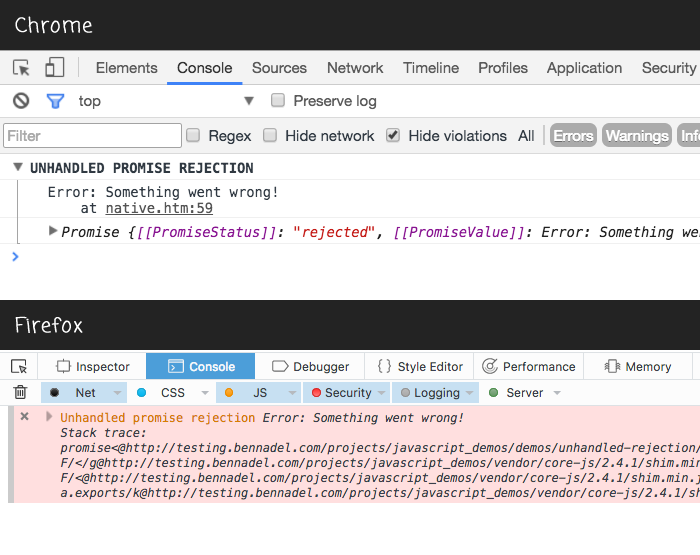Screen dimensions: 700x555
Task: Open Security filter dropdown arrow
Action: pyautogui.click(x=382, y=393)
